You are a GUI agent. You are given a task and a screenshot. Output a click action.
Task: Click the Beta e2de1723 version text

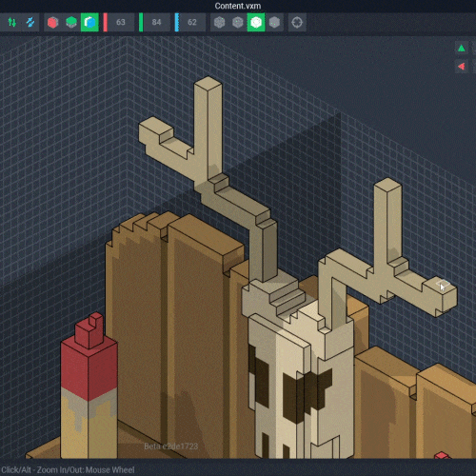tap(171, 446)
